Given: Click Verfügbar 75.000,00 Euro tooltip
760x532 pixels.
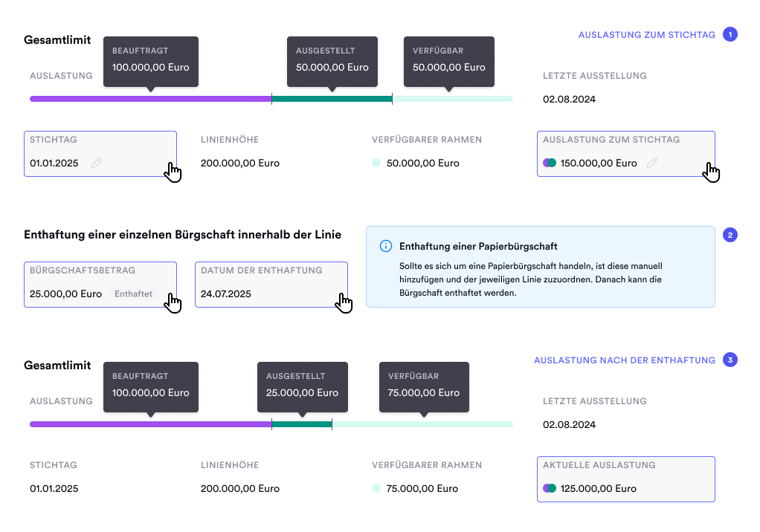Looking at the screenshot, I should click(x=424, y=385).
